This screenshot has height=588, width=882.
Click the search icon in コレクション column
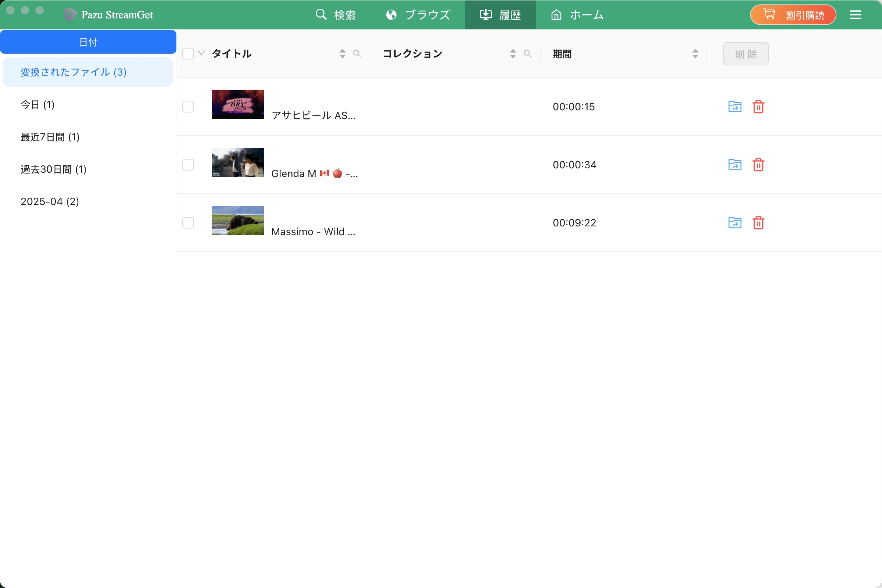[x=528, y=54]
